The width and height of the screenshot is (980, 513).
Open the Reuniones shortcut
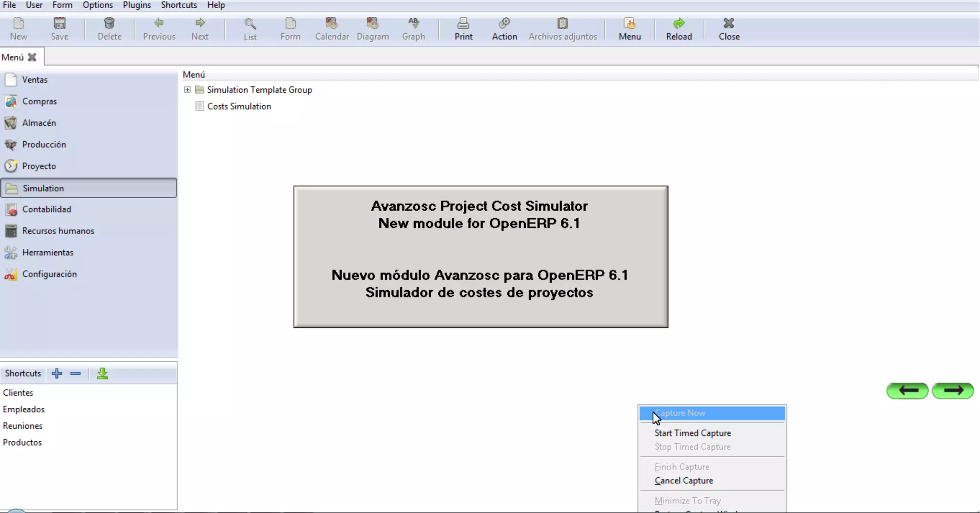coord(22,426)
